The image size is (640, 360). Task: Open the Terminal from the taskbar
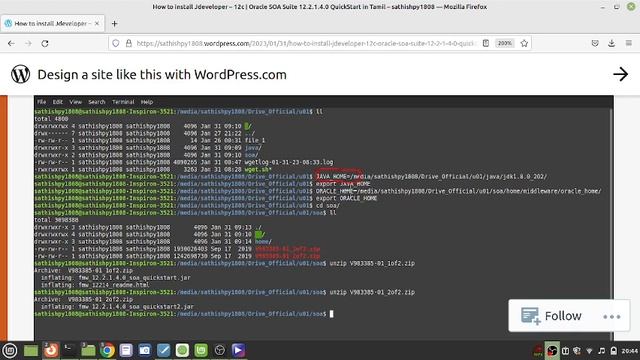coord(69,350)
